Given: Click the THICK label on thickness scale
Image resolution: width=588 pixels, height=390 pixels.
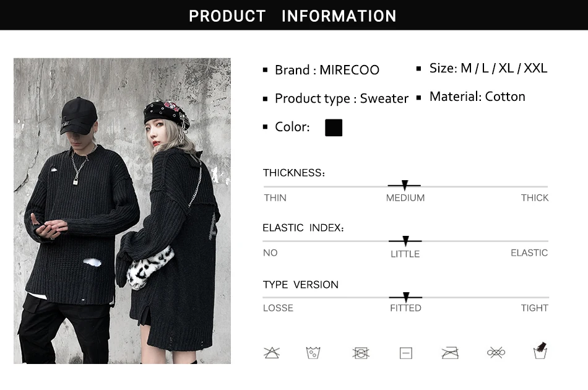Looking at the screenshot, I should (534, 197).
